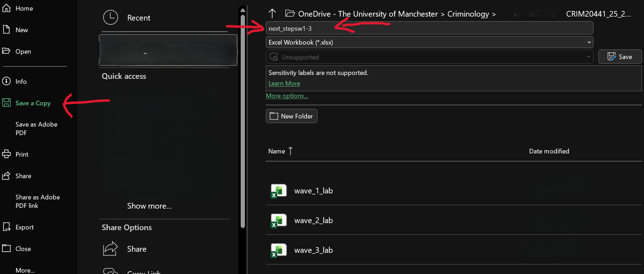Click the Recent clock icon
The height and width of the screenshot is (274, 644).
(x=111, y=18)
